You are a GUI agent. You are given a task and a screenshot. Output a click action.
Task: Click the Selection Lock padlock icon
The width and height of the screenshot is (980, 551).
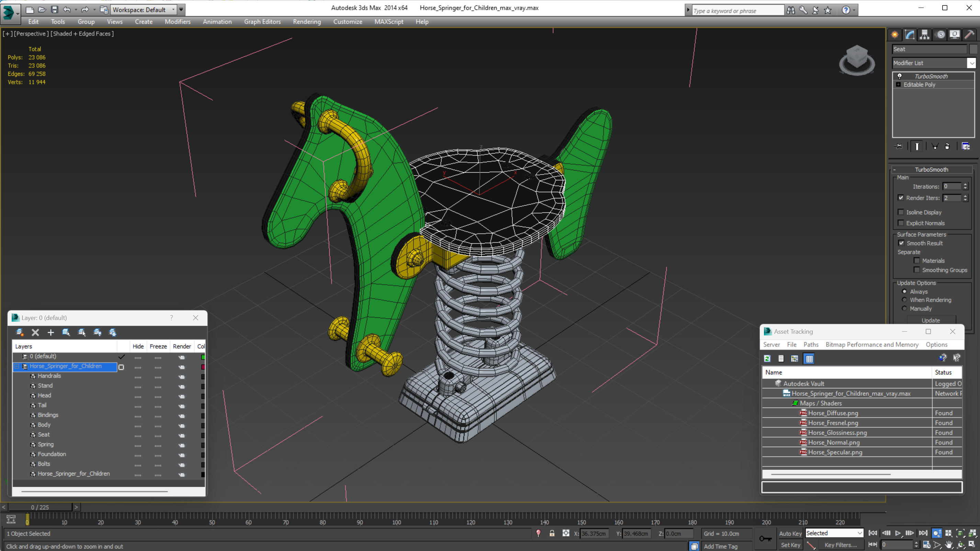coord(552,533)
